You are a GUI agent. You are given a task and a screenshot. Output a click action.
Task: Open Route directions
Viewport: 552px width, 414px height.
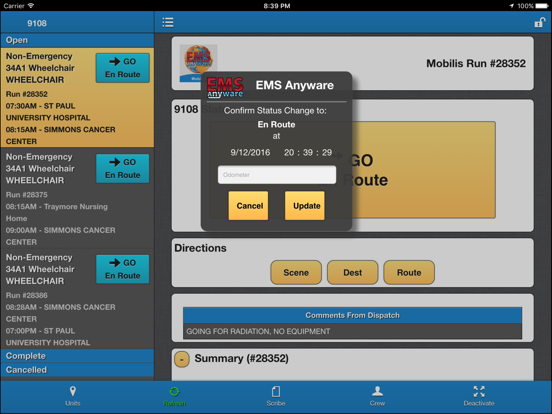(x=409, y=272)
